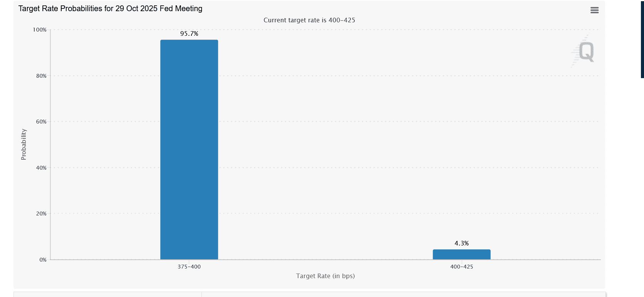Click the chart title 'Target Rate Probabilities'

pyautogui.click(x=110, y=8)
